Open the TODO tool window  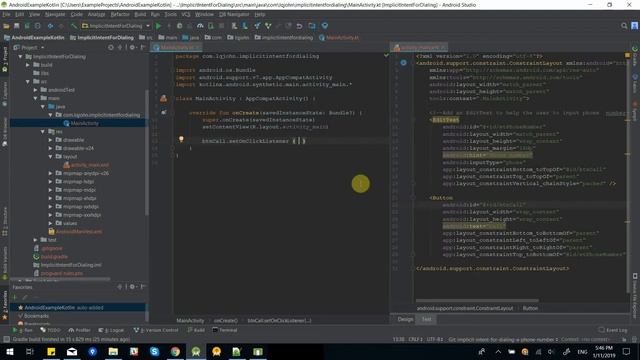pos(51,330)
